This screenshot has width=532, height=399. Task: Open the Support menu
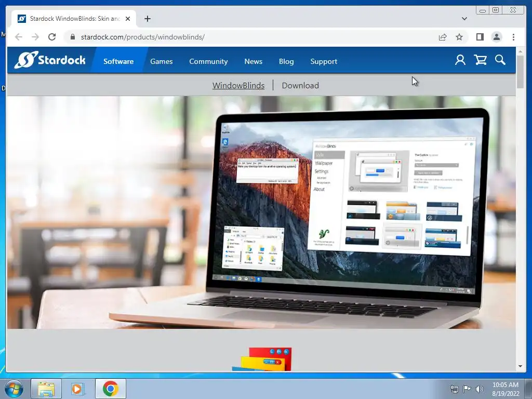pyautogui.click(x=324, y=61)
